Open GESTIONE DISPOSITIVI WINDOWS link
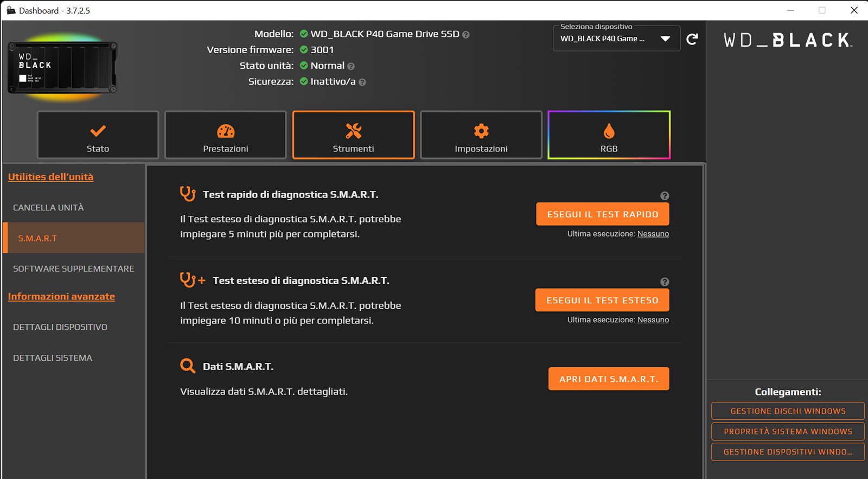The height and width of the screenshot is (479, 868). coord(788,452)
